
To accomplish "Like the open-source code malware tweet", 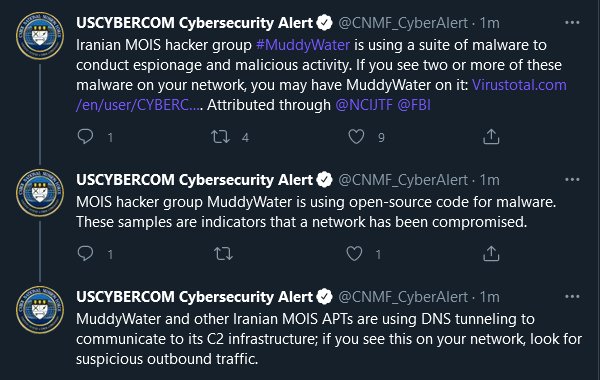I will [354, 254].
